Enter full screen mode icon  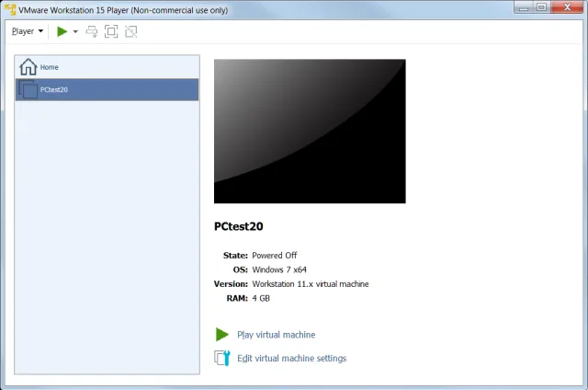[x=111, y=31]
